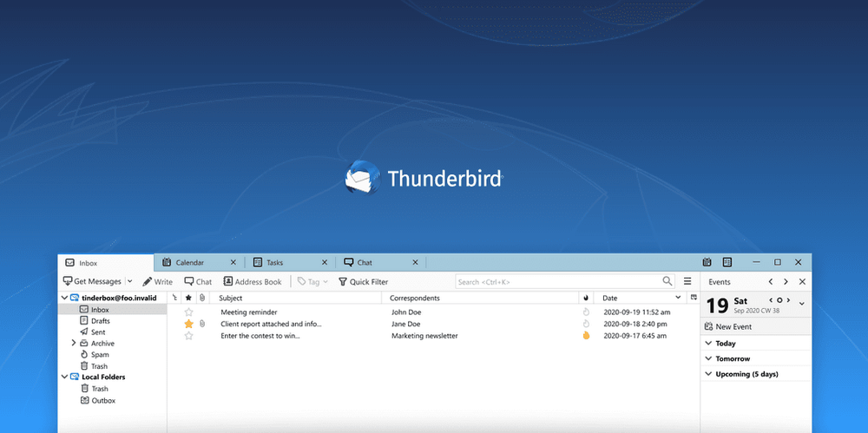Open the hamburger application menu
Viewport: 868px width, 433px height.
click(x=687, y=281)
